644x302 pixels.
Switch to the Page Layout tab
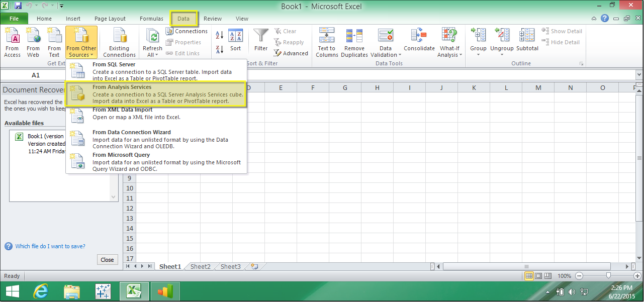[110, 19]
